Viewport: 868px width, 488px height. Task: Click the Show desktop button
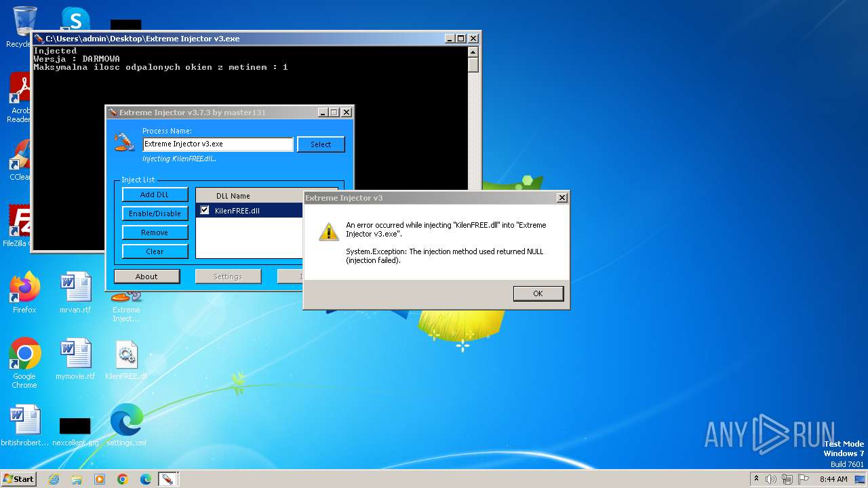[860, 479]
